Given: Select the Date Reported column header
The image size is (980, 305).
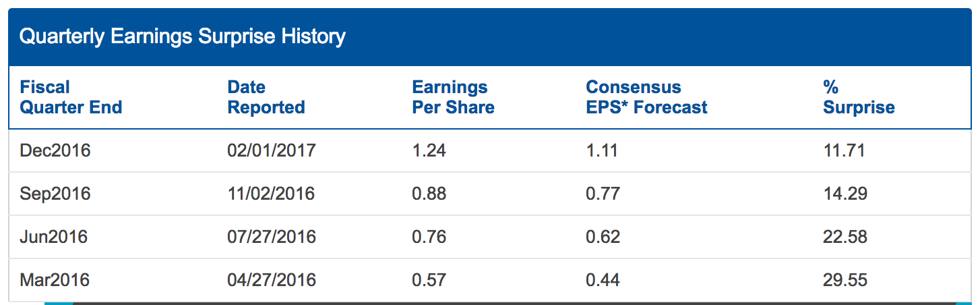Looking at the screenshot, I should pos(266,97).
